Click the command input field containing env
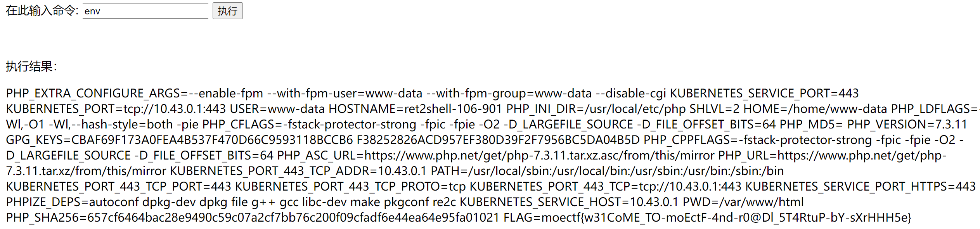980x229 pixels. (145, 11)
